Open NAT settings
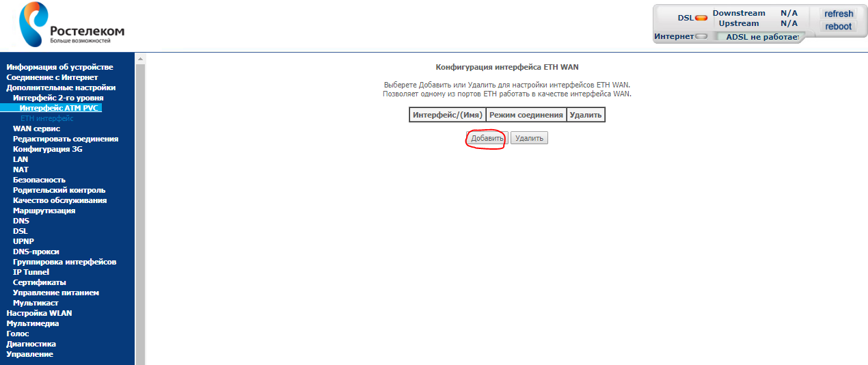The height and width of the screenshot is (365, 868). pos(21,170)
